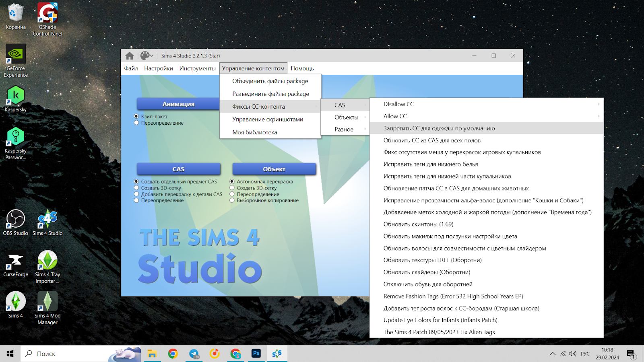The width and height of the screenshot is (644, 362).
Task: Launch Sims 4 desktop icon
Action: [x=16, y=305]
